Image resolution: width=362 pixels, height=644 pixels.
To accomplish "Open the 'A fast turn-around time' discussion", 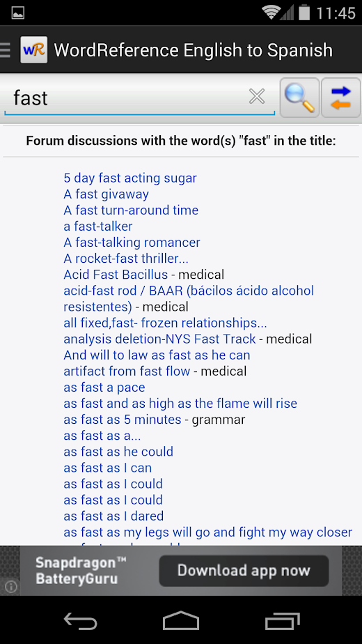I will coord(131,210).
